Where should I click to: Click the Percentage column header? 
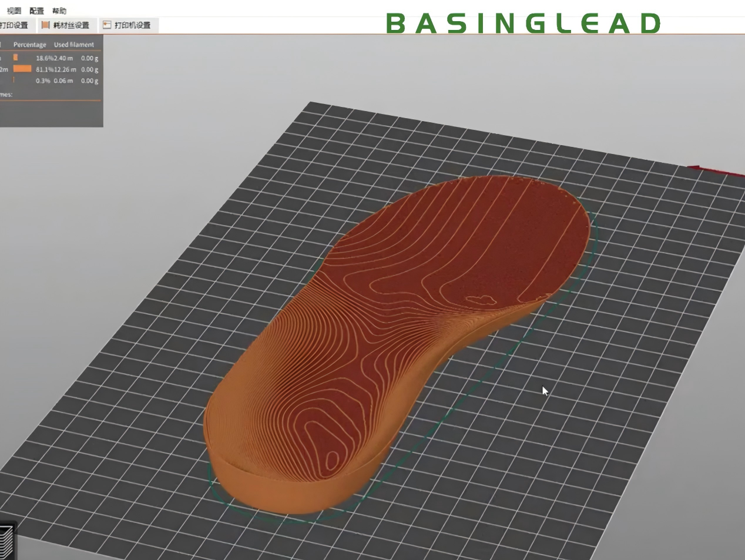[29, 45]
